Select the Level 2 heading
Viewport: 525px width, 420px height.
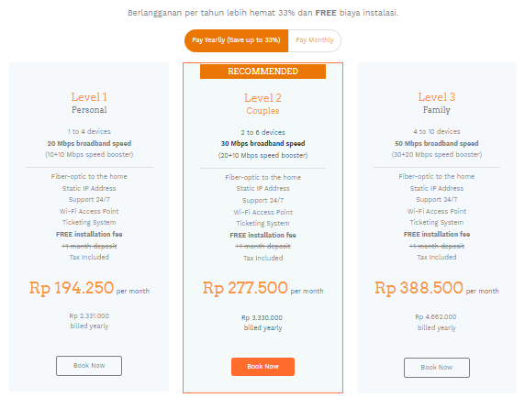(x=262, y=98)
